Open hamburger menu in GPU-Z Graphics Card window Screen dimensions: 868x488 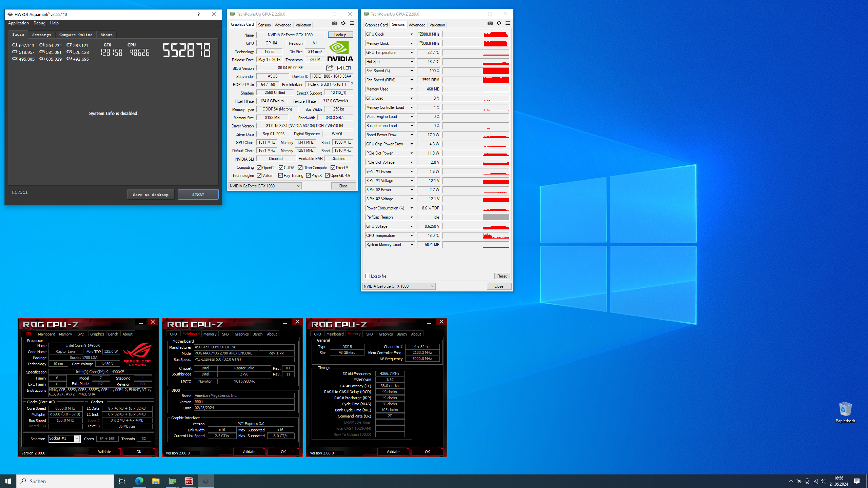point(352,23)
